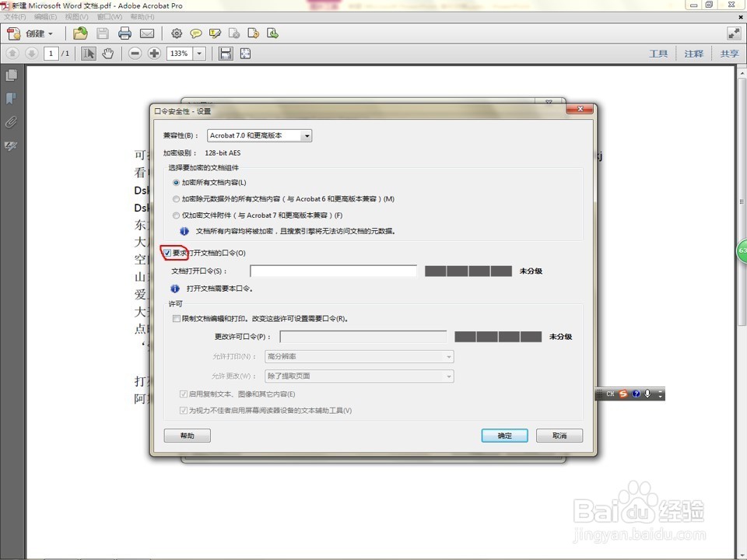Viewport: 747px width, 560px height.
Task: Click the Save floppy disk icon
Action: (x=103, y=33)
